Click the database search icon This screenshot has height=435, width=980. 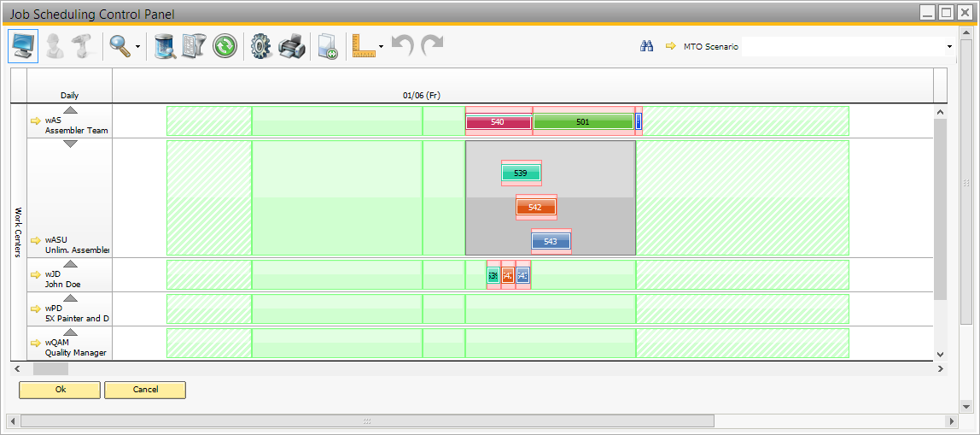(165, 46)
